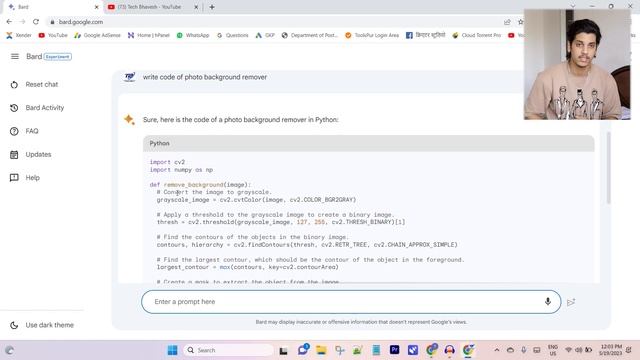Click Help in the sidebar
Screen dimensions: 640x360
click(25, 178)
